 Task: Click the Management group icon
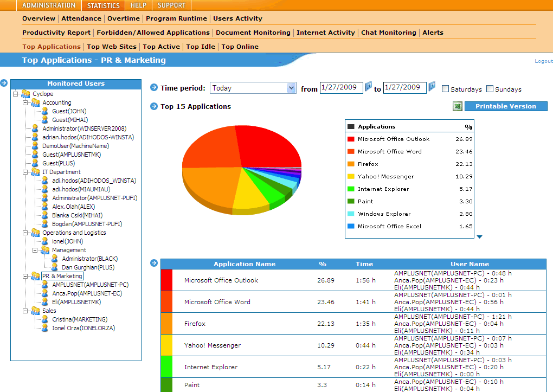[x=45, y=250]
